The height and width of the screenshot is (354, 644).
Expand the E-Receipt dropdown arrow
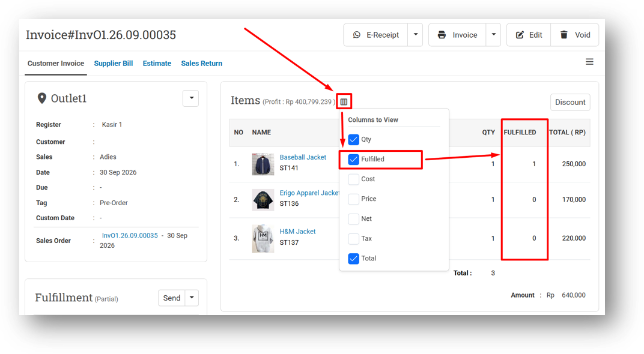pos(415,35)
